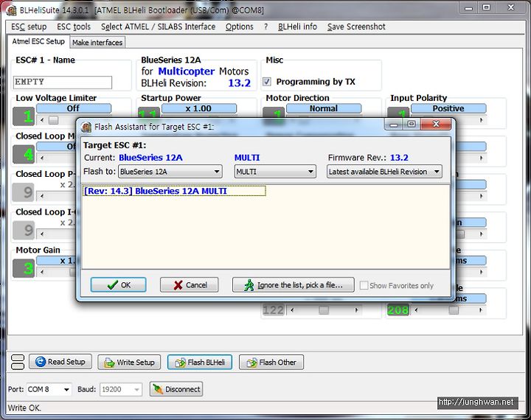Confirm flashing with the OK button

(x=119, y=285)
